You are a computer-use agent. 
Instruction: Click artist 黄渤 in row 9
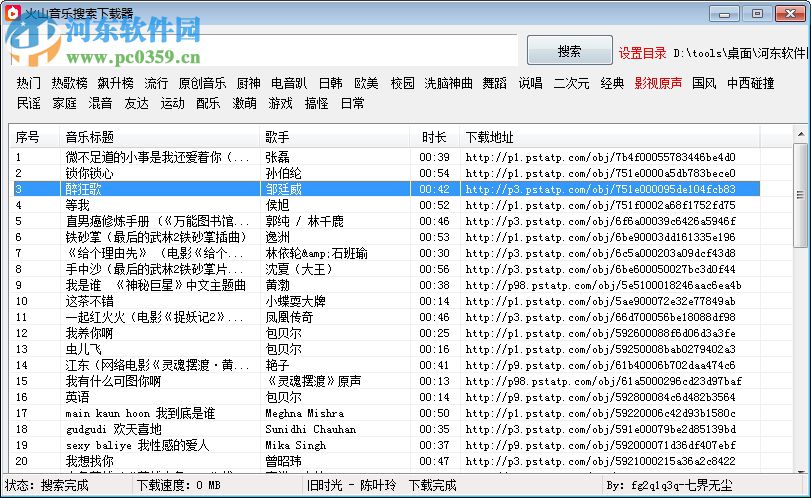(277, 285)
